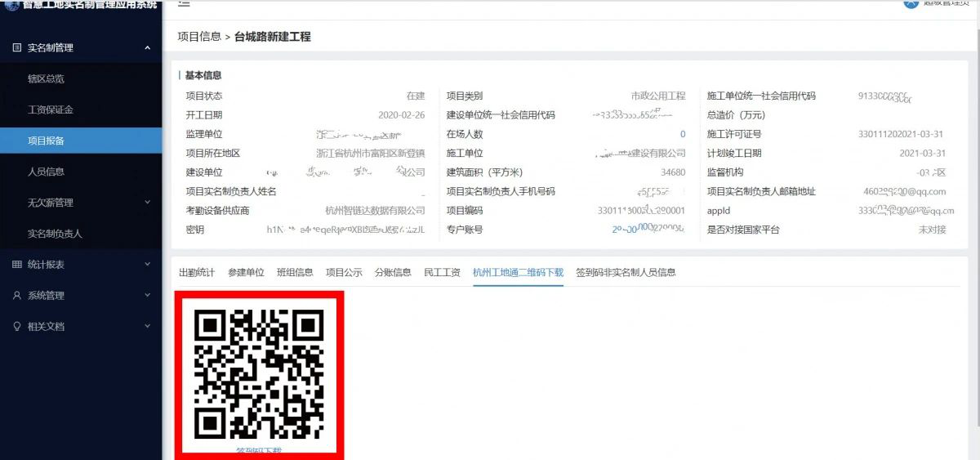Click the 系统管理 user icon

16,296
